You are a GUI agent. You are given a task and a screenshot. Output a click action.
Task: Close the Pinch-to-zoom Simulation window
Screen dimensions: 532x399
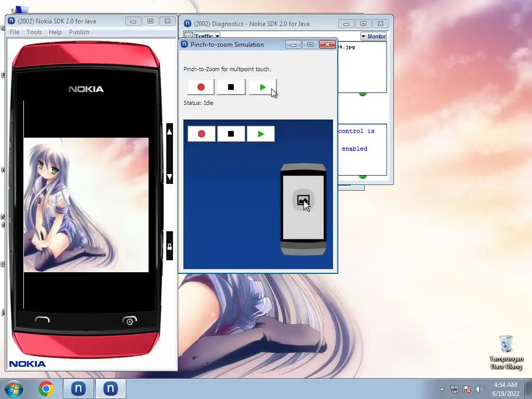[x=327, y=45]
